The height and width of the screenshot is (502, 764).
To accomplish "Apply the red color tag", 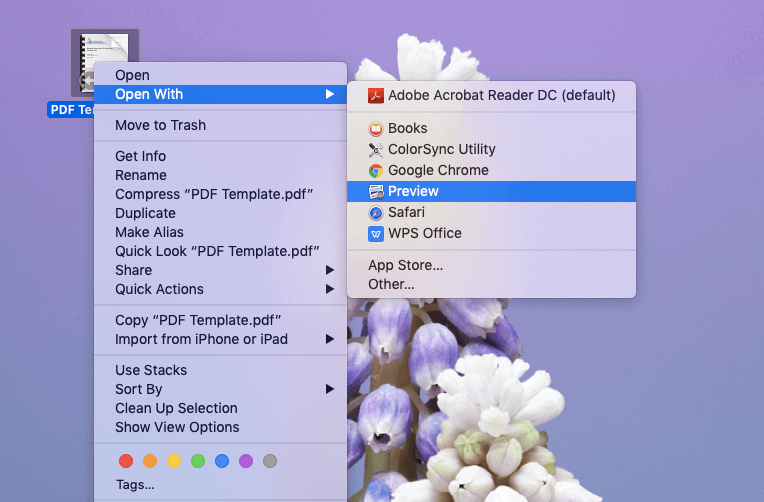I will pos(126,461).
